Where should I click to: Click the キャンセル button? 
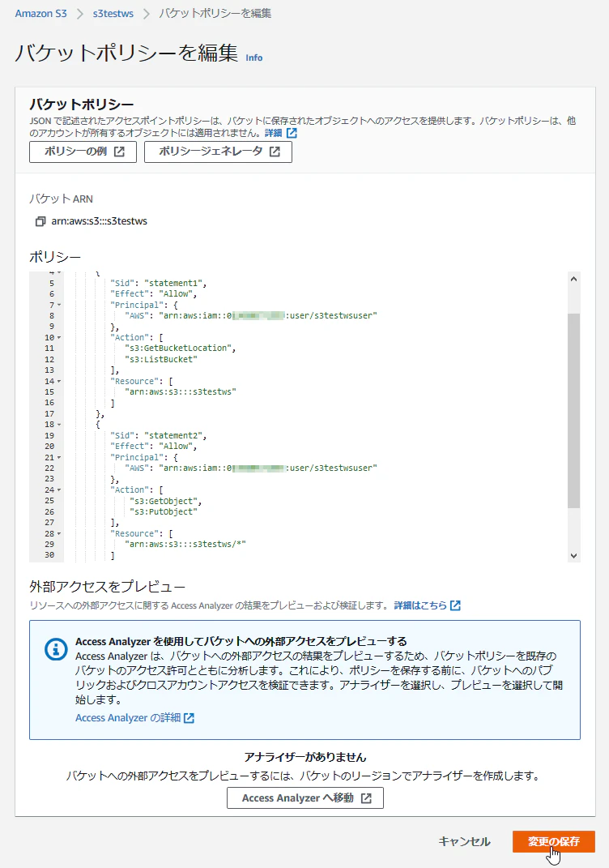tap(464, 841)
